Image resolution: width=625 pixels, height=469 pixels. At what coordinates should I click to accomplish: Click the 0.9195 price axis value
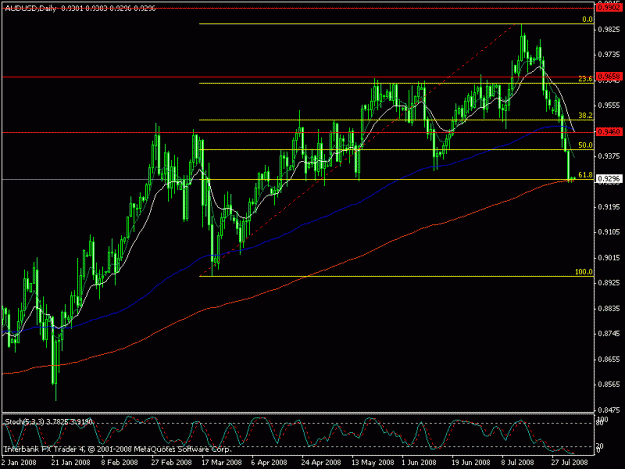(x=609, y=207)
